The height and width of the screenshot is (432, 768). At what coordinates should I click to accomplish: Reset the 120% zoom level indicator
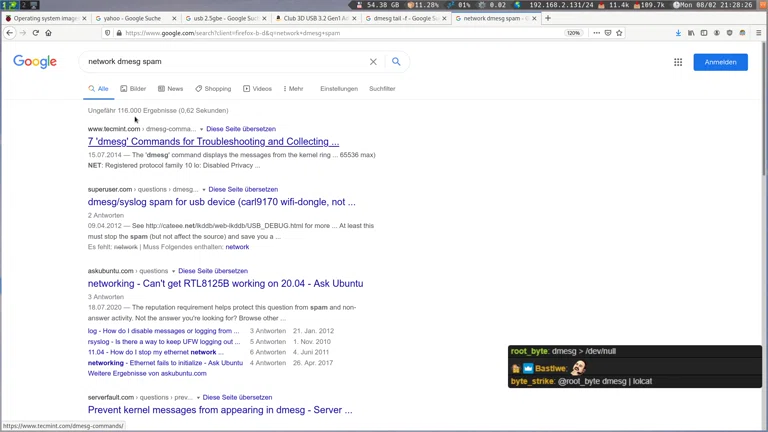point(574,33)
